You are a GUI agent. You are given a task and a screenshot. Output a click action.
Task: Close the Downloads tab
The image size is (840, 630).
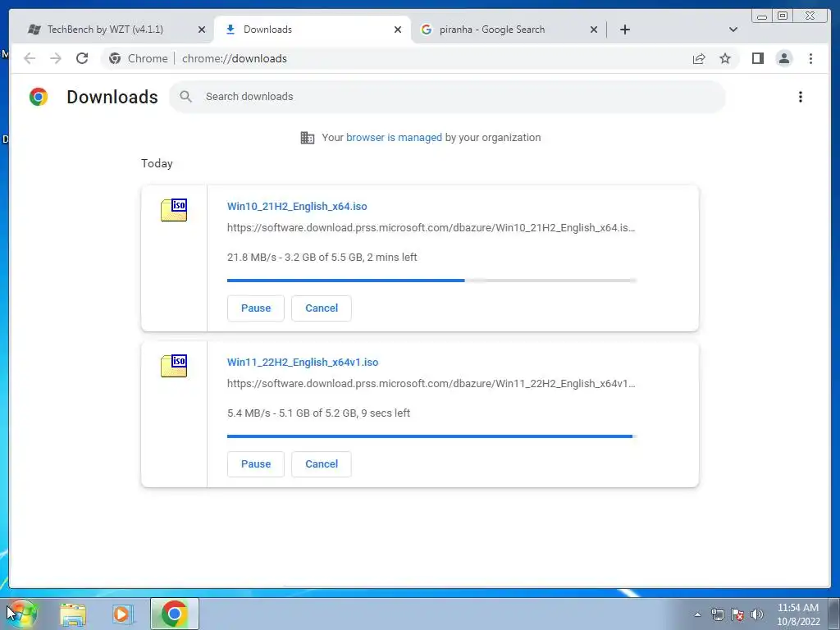pyautogui.click(x=398, y=30)
